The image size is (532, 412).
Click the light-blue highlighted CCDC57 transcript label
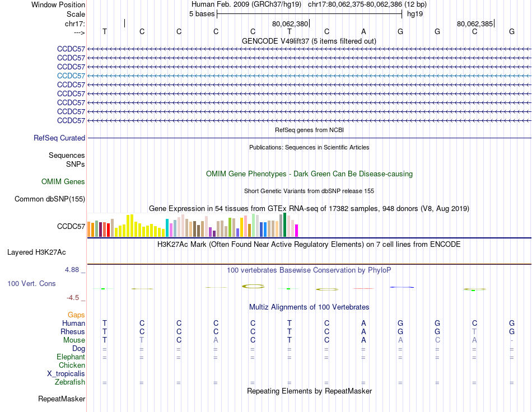coord(71,76)
